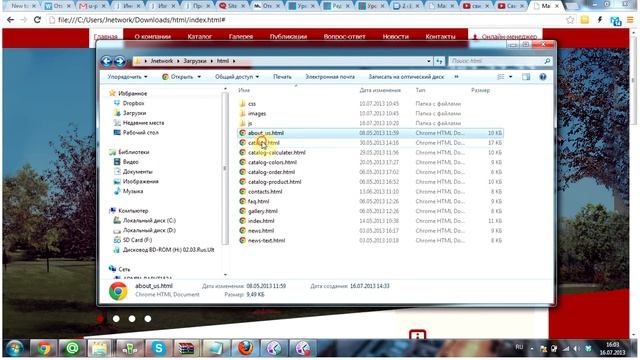
Task: Open Вопрос-ответ in the website menu
Action: point(345,36)
